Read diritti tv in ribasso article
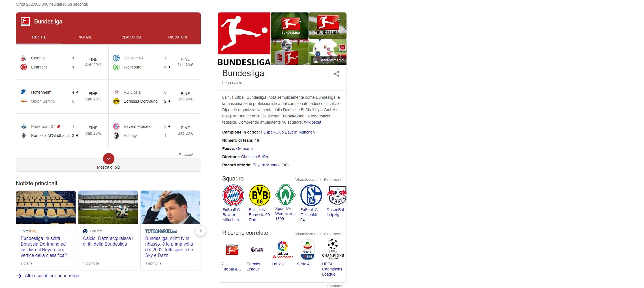644x288 pixels. (169, 247)
